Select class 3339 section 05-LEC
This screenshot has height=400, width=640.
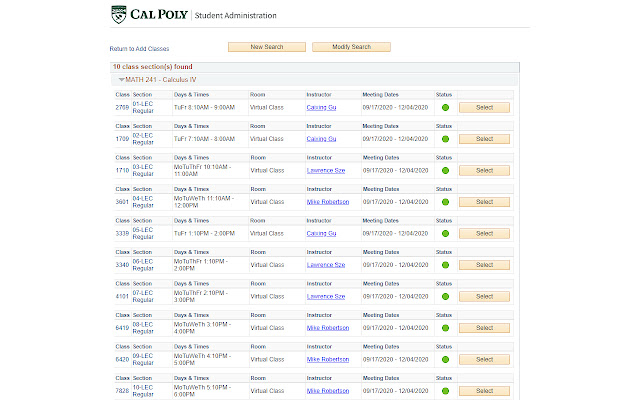484,233
